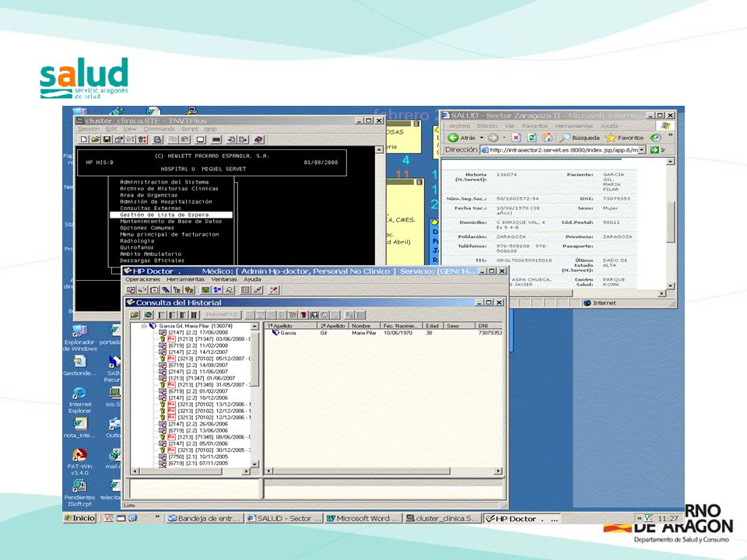This screenshot has height=560, width=747.
Task: Select 'Consultas Externas' in terminal menu
Action: [150, 208]
